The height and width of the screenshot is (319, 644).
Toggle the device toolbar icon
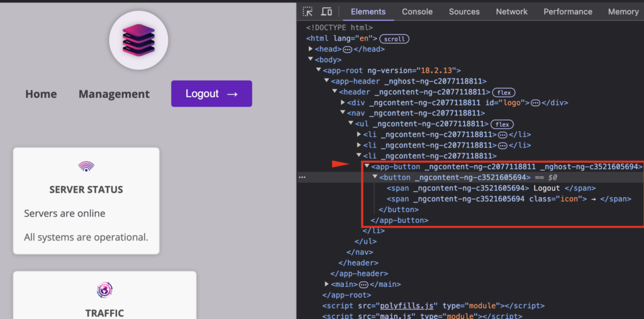(x=326, y=11)
